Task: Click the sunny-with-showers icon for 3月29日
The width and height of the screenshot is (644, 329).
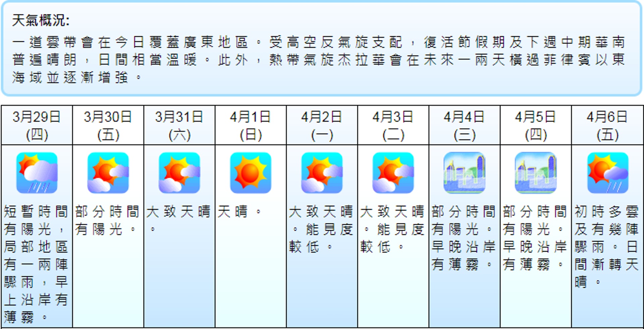Action: point(37,173)
